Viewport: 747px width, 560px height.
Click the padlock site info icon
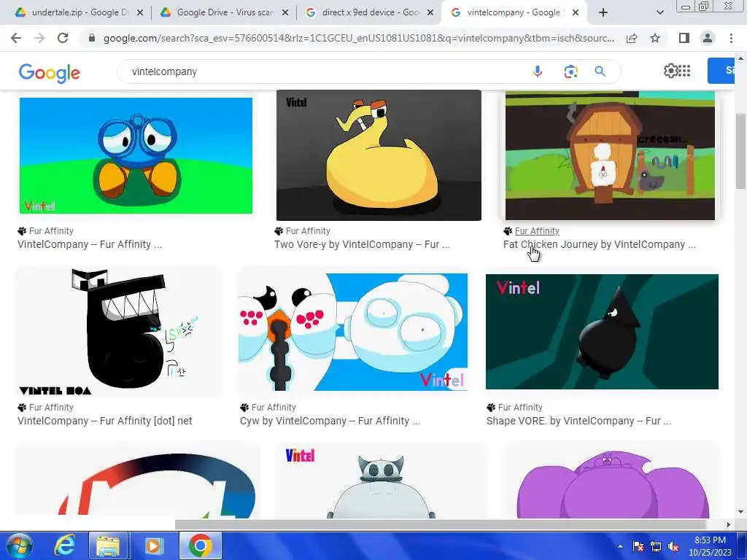click(x=92, y=38)
